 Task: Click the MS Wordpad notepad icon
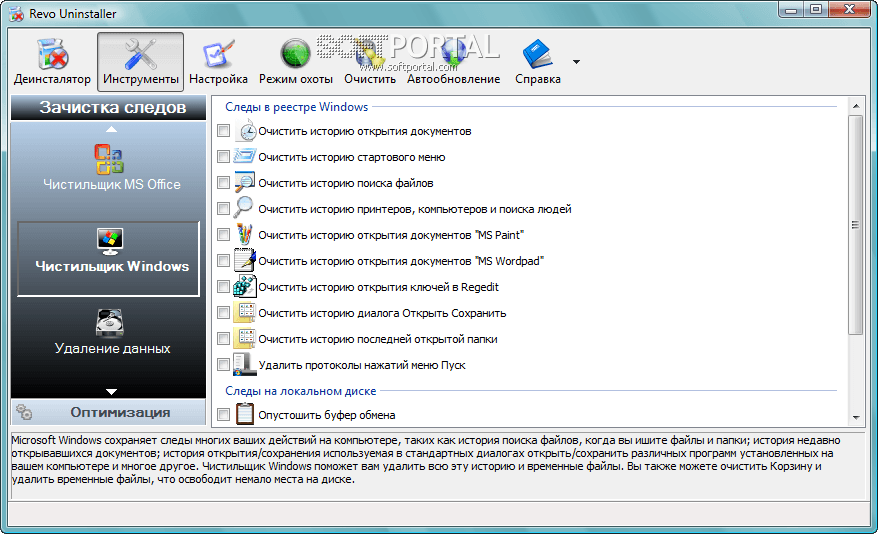[x=245, y=260]
